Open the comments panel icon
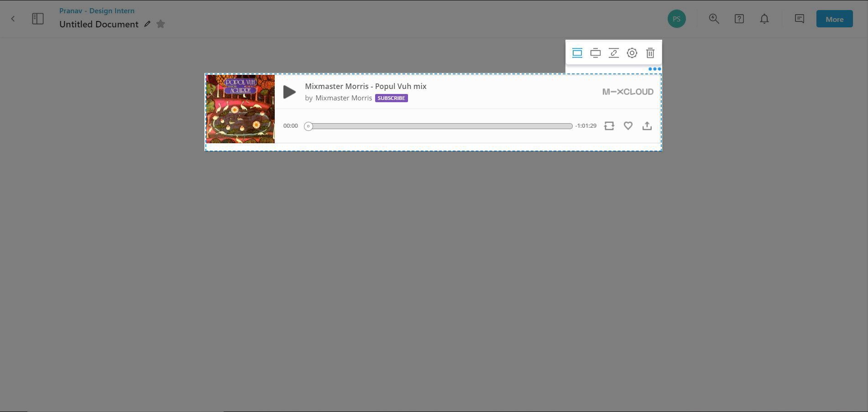868x412 pixels. [x=799, y=19]
